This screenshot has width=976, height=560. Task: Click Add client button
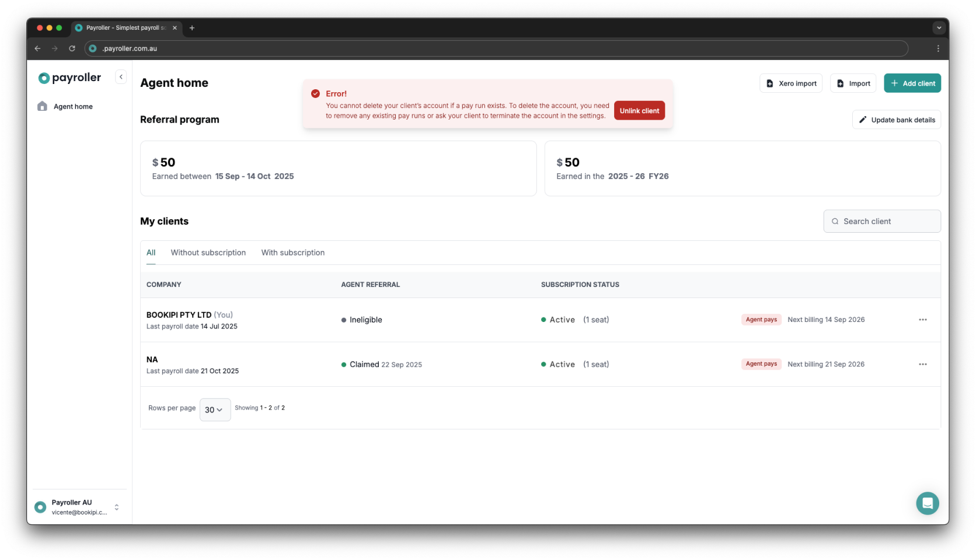click(x=912, y=83)
